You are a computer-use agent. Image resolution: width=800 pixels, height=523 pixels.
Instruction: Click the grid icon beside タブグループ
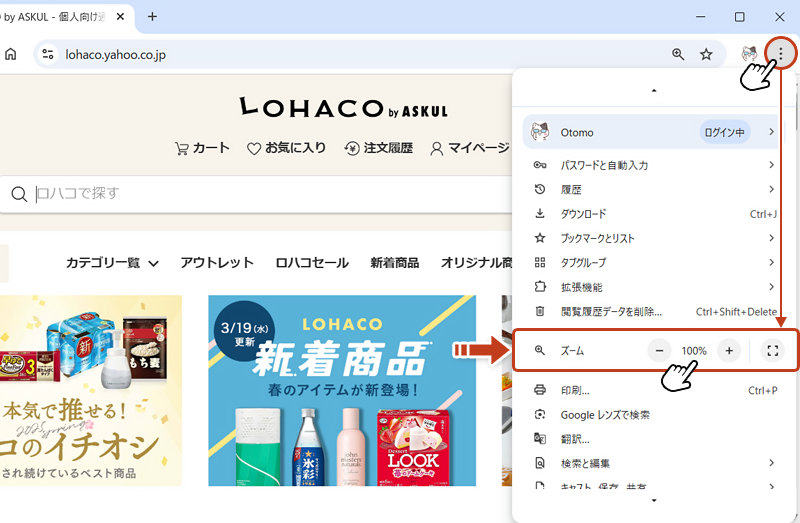click(x=540, y=262)
